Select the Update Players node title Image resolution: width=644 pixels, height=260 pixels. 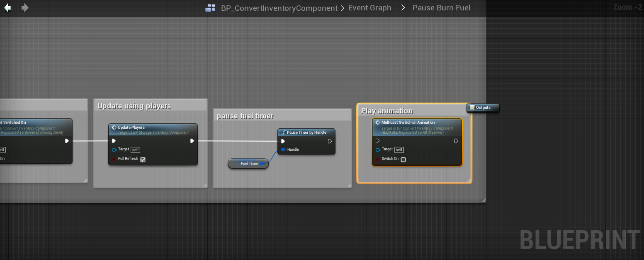(131, 128)
